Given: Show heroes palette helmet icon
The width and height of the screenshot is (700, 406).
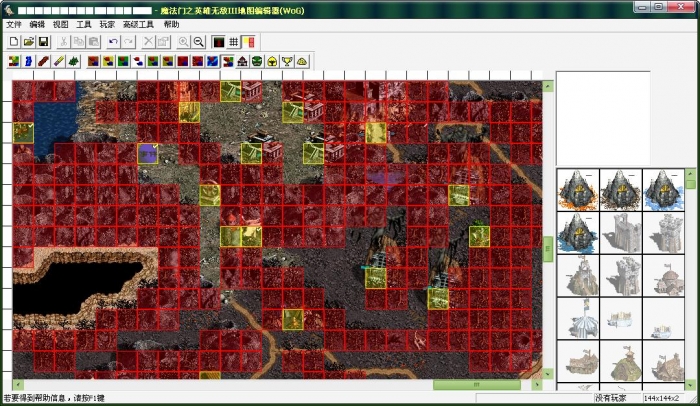Looking at the screenshot, I should click(x=272, y=61).
